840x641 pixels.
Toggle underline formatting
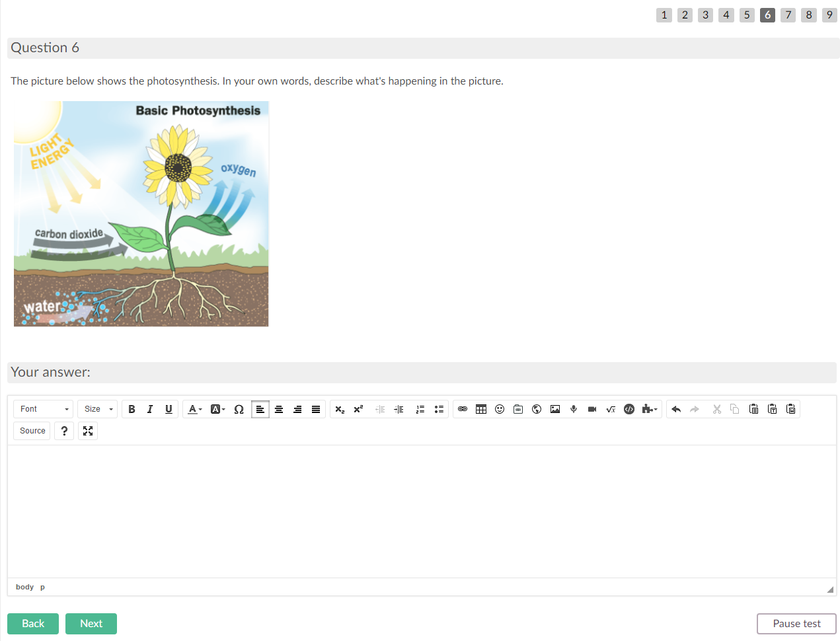tap(169, 409)
